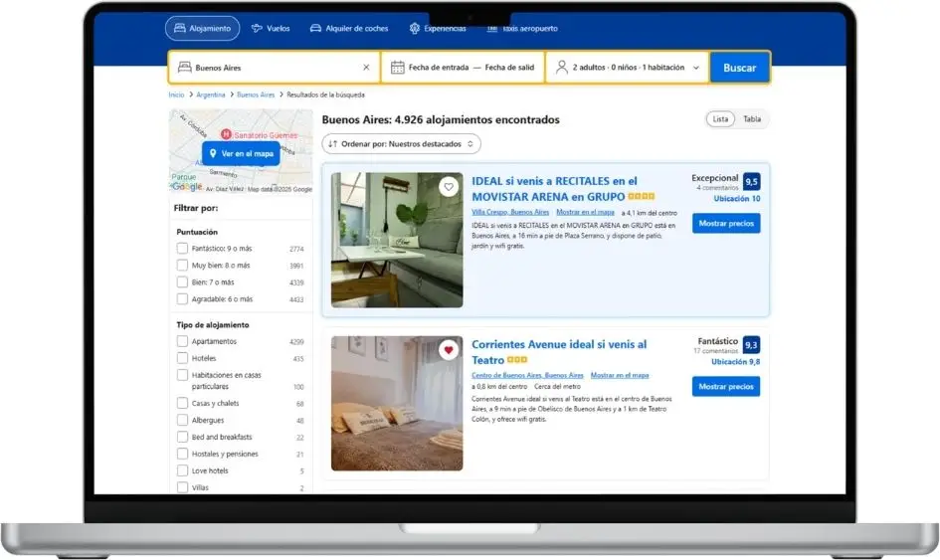Click the calendar icon for dates

[x=398, y=68]
